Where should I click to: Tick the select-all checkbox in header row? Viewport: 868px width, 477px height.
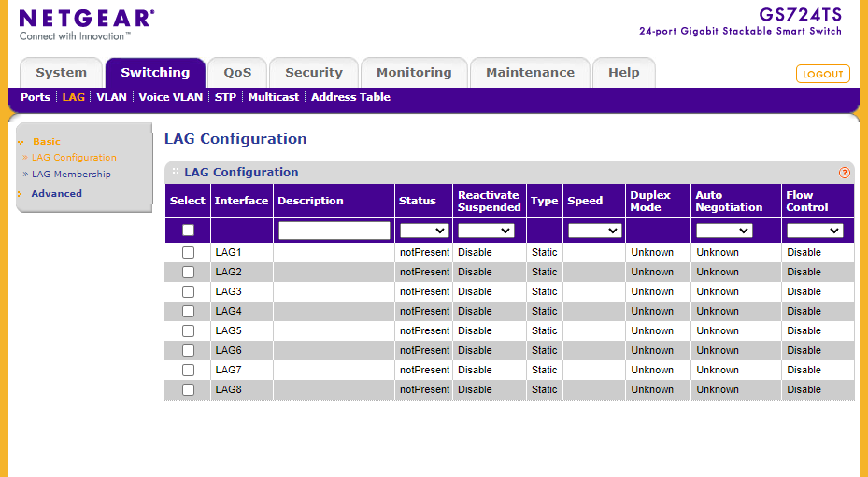[x=188, y=231]
